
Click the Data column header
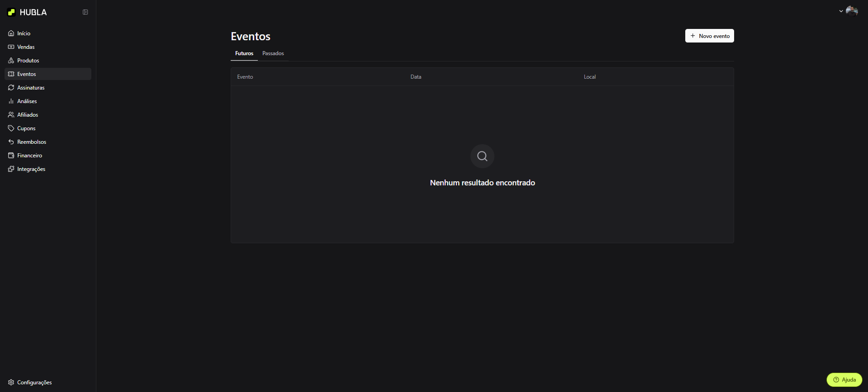pos(416,77)
